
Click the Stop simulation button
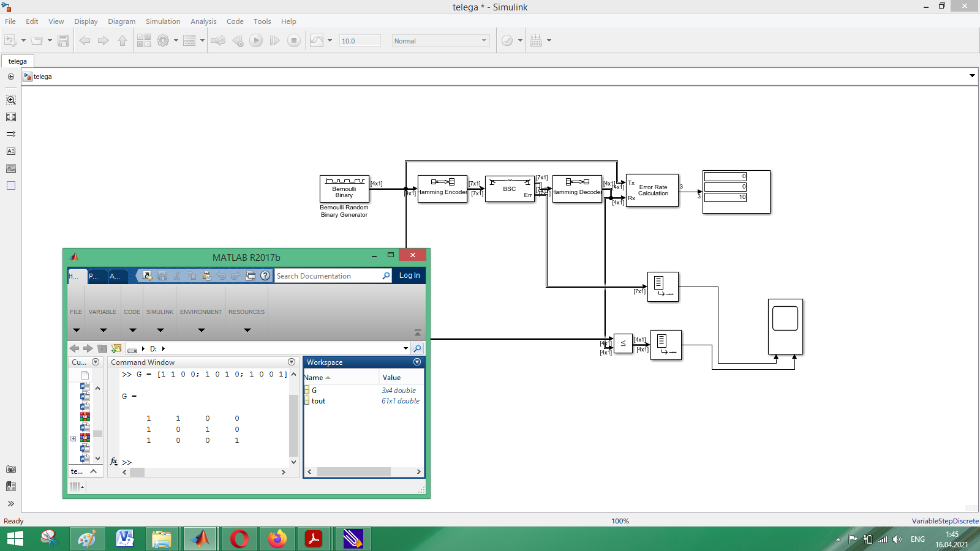click(x=294, y=41)
